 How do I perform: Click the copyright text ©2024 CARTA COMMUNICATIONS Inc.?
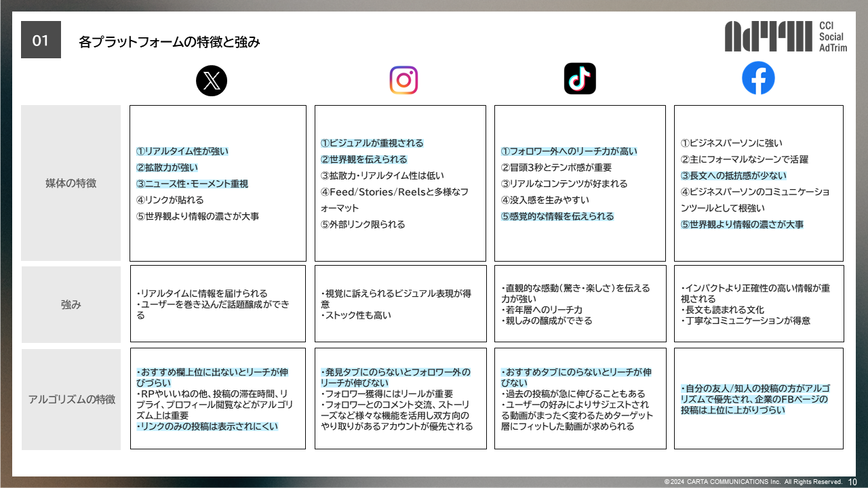753,482
